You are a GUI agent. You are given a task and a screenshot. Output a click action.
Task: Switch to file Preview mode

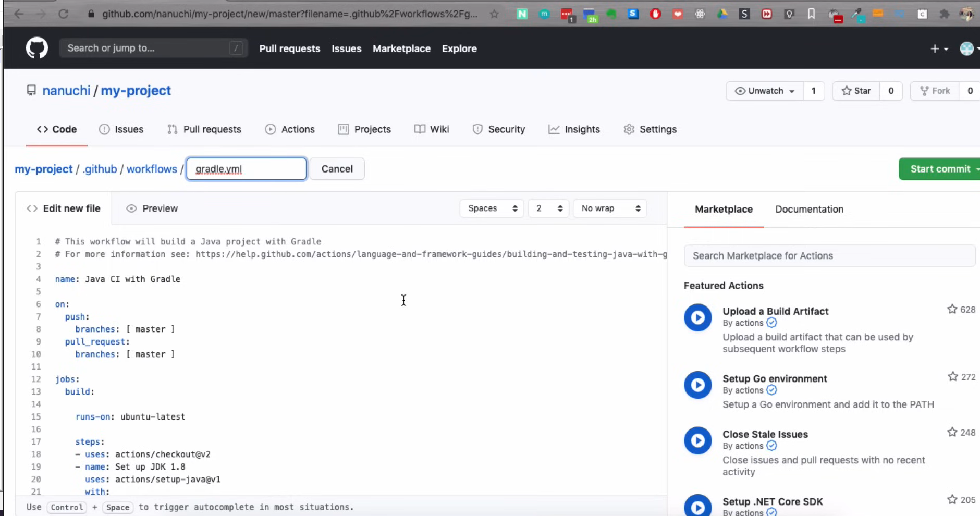point(152,208)
